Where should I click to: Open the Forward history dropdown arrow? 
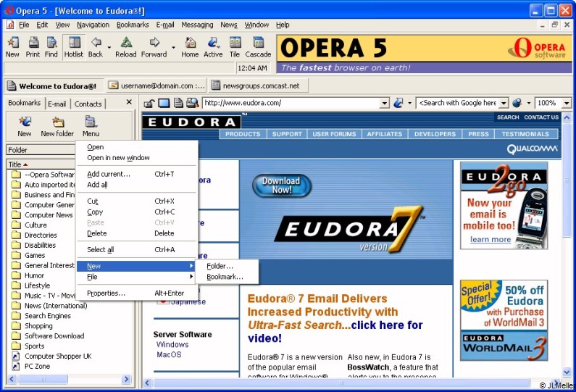(173, 47)
